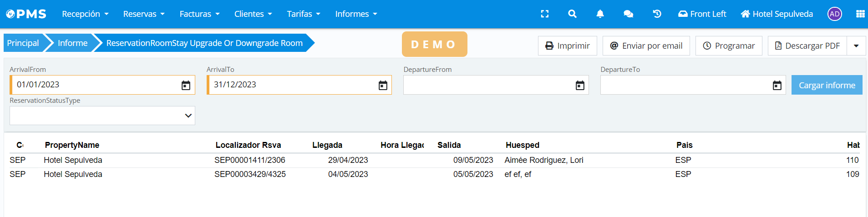Open the chat messages icon
Screen dimensions: 868x217
628,14
